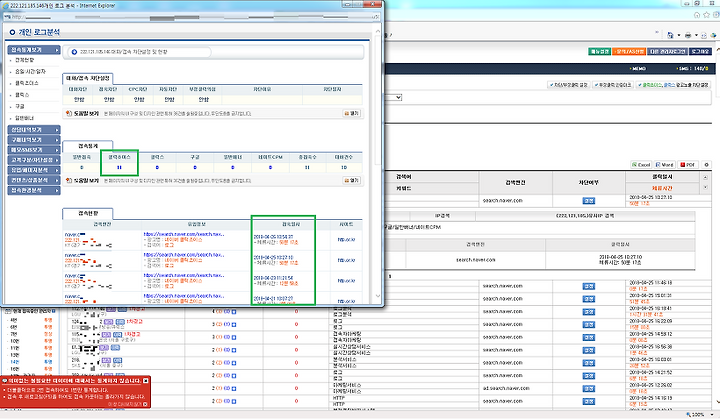The height and width of the screenshot is (419, 720).
Task: Click the popup scrollbar up arrow
Action: click(x=378, y=31)
